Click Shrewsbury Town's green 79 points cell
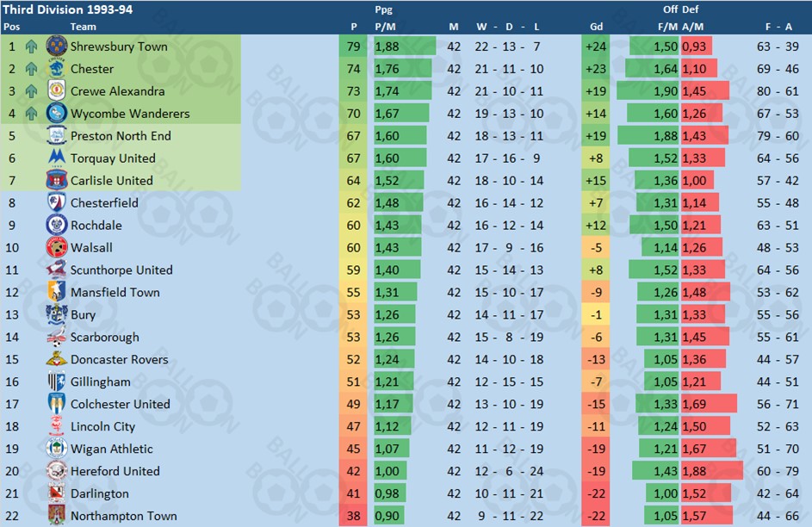This screenshot has width=812, height=527. click(353, 46)
